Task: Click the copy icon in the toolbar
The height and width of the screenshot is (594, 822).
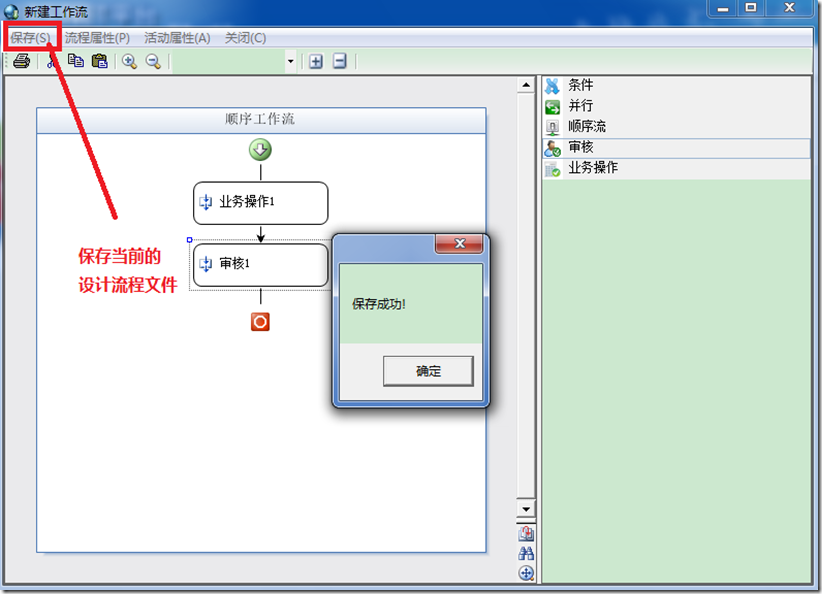Action: (x=75, y=61)
